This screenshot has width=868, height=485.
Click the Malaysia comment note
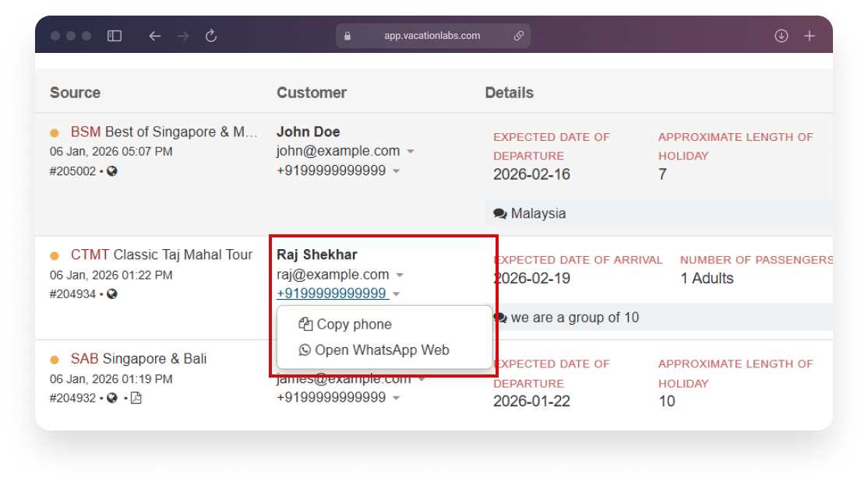(x=538, y=213)
